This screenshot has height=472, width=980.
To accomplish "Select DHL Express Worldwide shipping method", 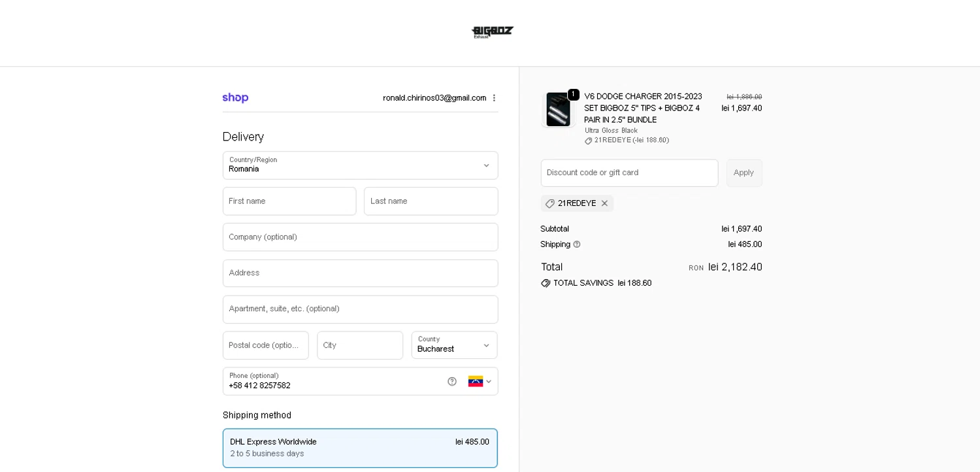I will (360, 448).
